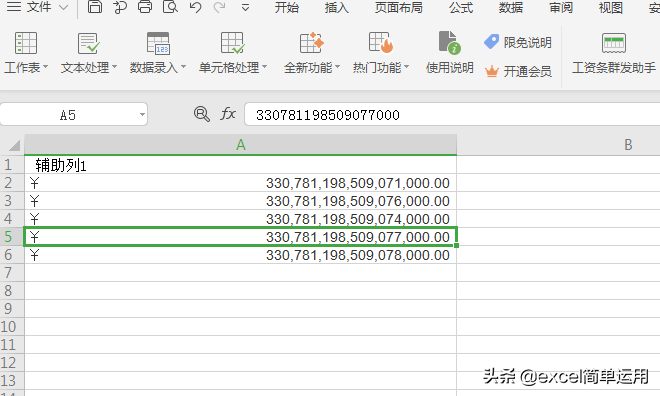This screenshot has height=396, width=660.
Task: Click the export-to-PDF icon next to Save
Action: (x=120, y=7)
